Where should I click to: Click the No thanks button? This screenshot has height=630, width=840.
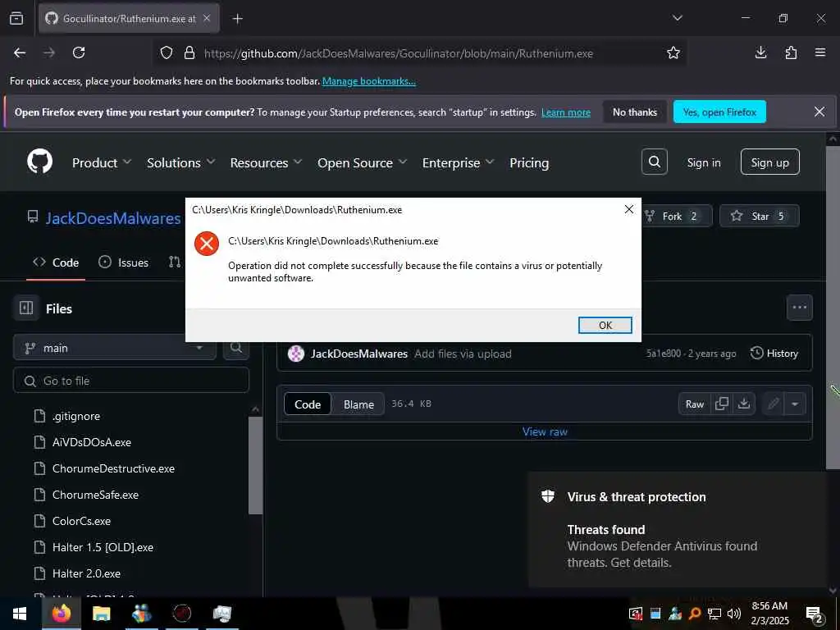(x=635, y=112)
